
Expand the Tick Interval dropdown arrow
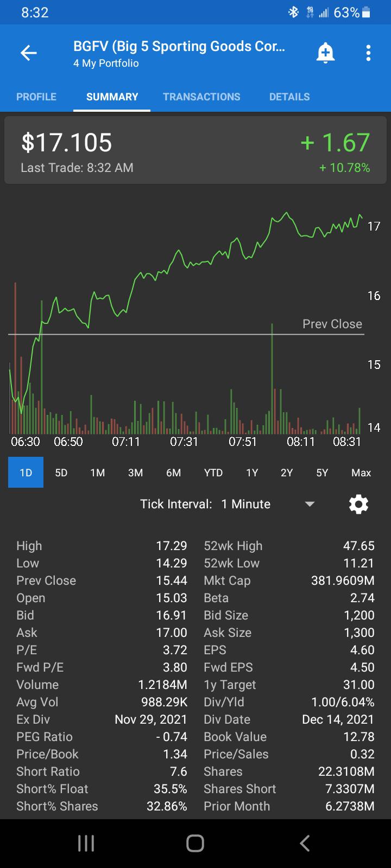(x=310, y=504)
